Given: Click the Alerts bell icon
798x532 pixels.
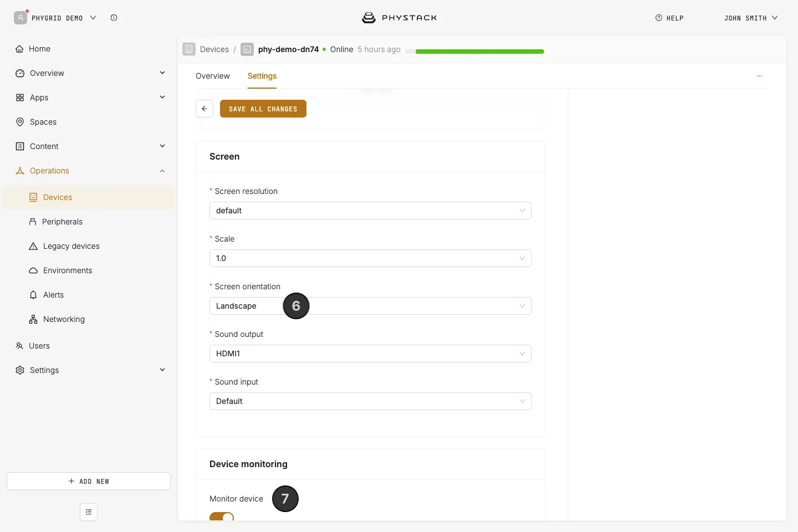Looking at the screenshot, I should pyautogui.click(x=33, y=295).
